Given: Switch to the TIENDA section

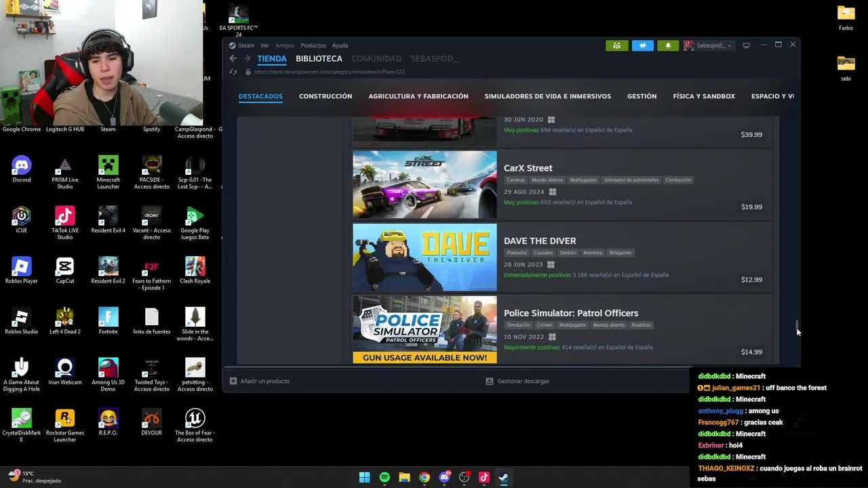Looking at the screenshot, I should 272,59.
